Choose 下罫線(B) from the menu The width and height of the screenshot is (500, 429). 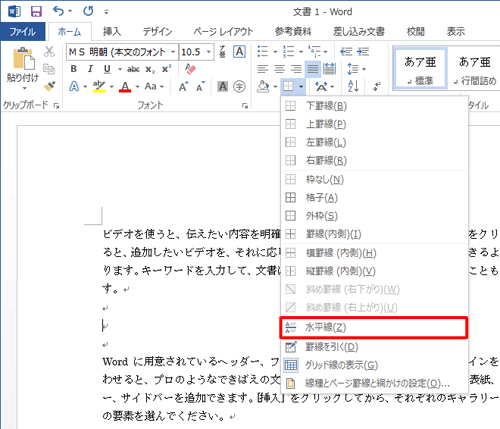pyautogui.click(x=374, y=106)
